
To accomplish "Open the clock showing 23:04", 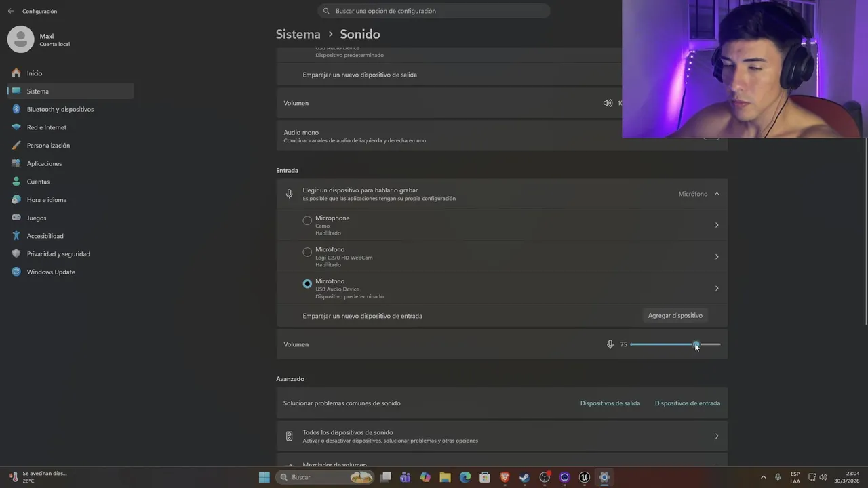I will pyautogui.click(x=846, y=477).
